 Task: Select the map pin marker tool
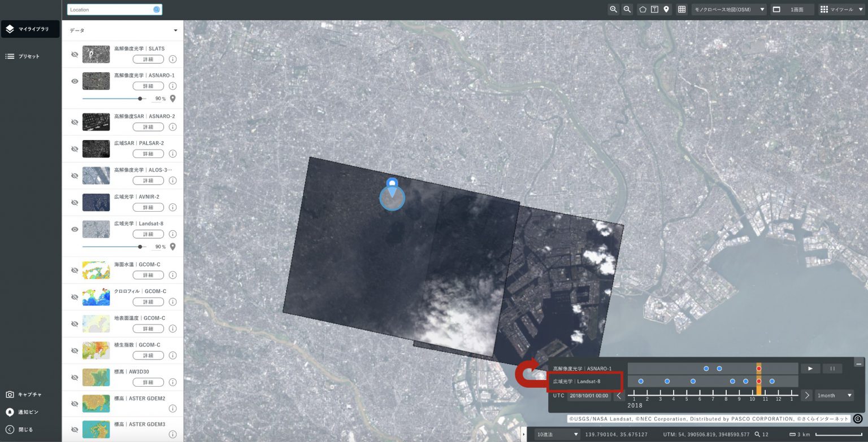(x=666, y=10)
